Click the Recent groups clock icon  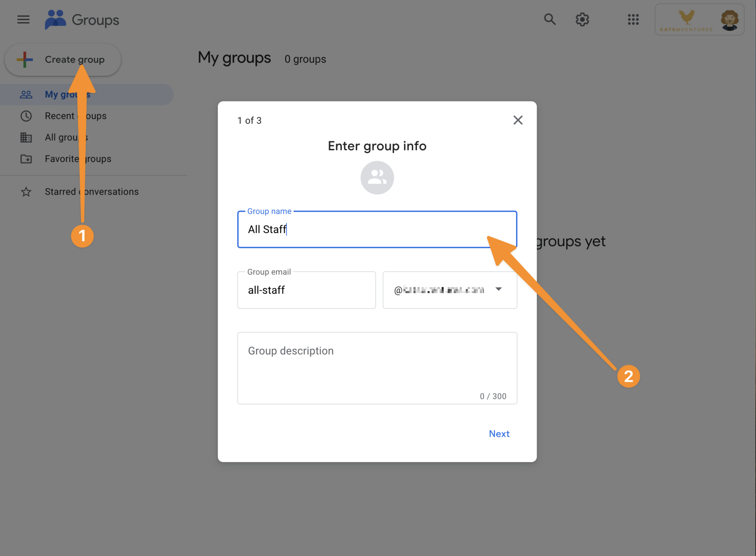26,116
